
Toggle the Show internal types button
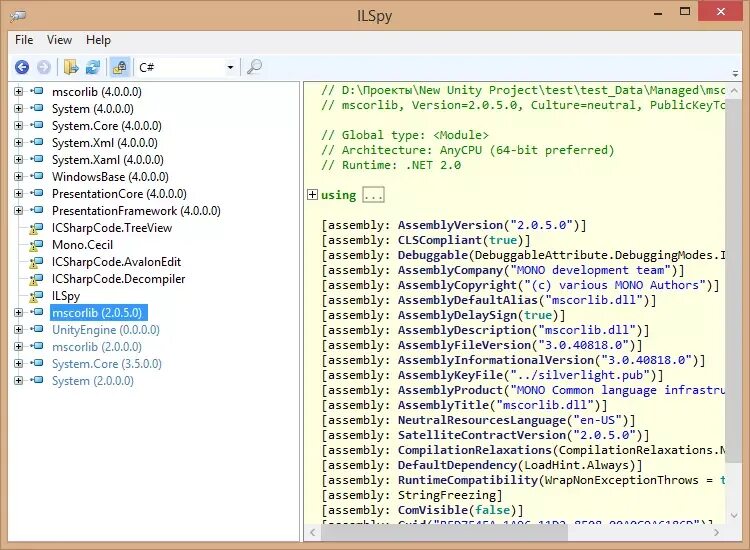(x=120, y=67)
